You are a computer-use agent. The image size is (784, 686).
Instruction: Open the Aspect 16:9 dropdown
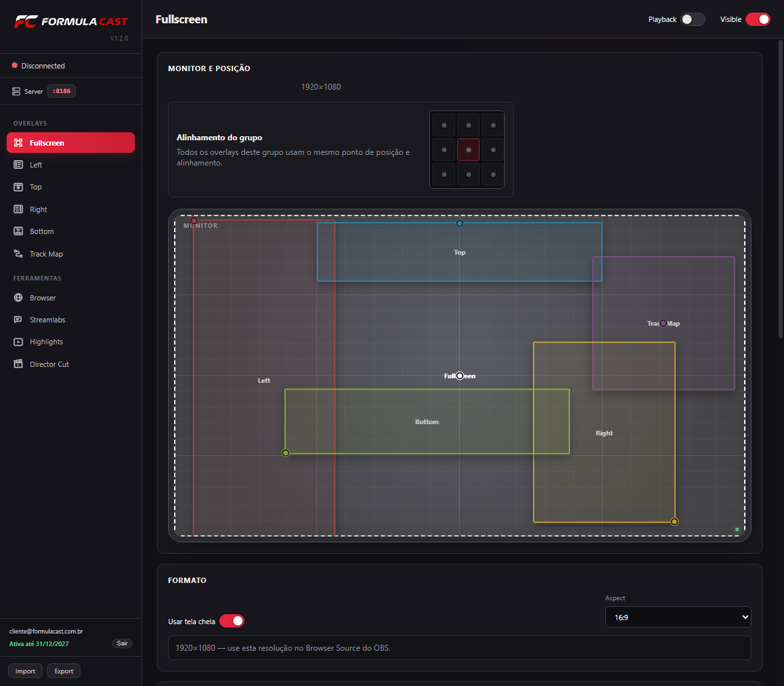coord(678,617)
